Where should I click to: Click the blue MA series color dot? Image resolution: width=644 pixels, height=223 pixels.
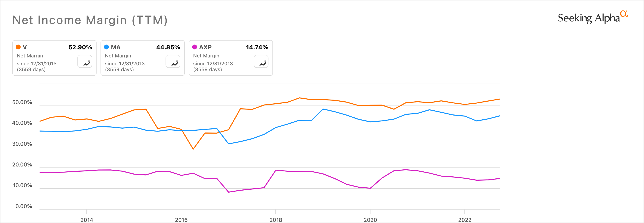click(x=107, y=47)
